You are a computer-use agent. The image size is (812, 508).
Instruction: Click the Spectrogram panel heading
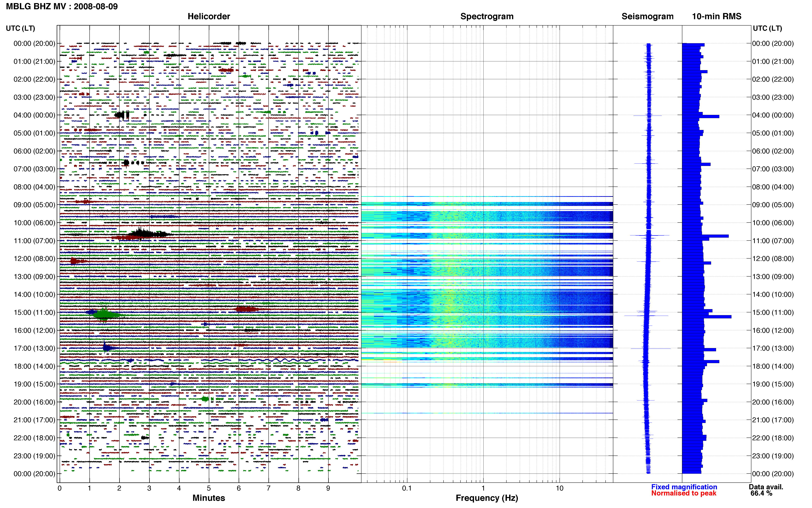tap(487, 16)
